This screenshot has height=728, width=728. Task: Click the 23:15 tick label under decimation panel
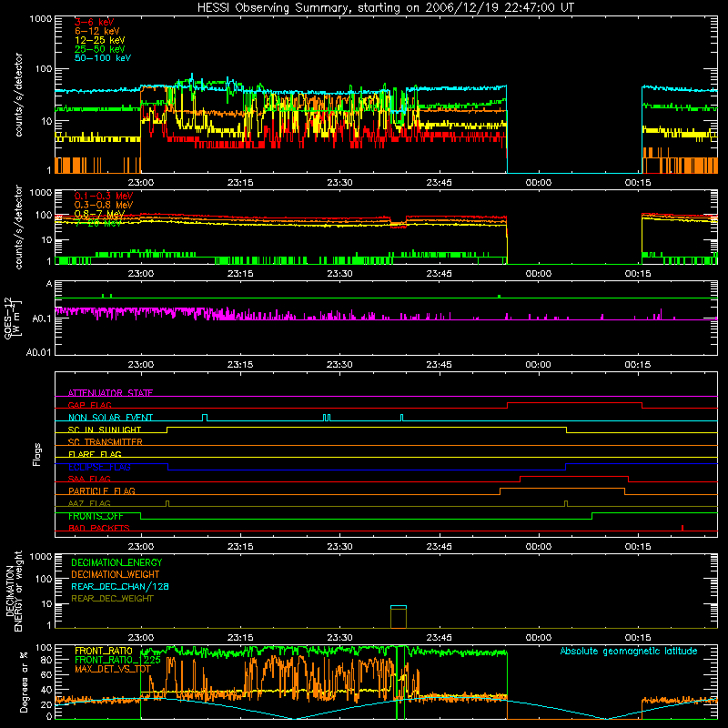click(x=240, y=638)
